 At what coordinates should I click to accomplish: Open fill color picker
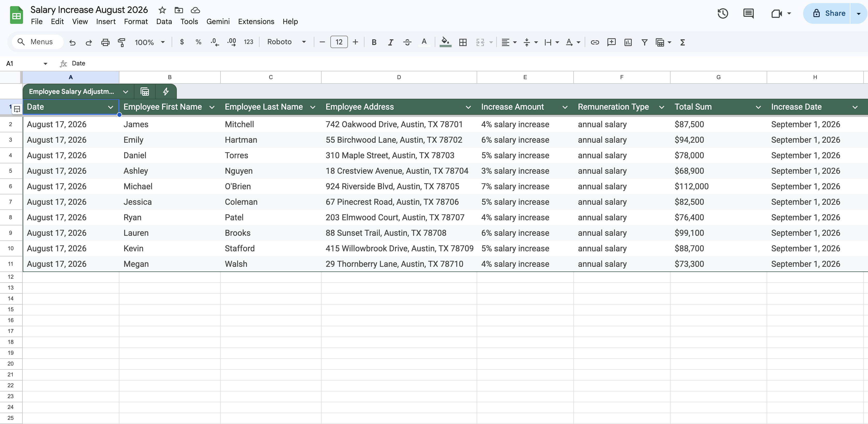pos(445,42)
